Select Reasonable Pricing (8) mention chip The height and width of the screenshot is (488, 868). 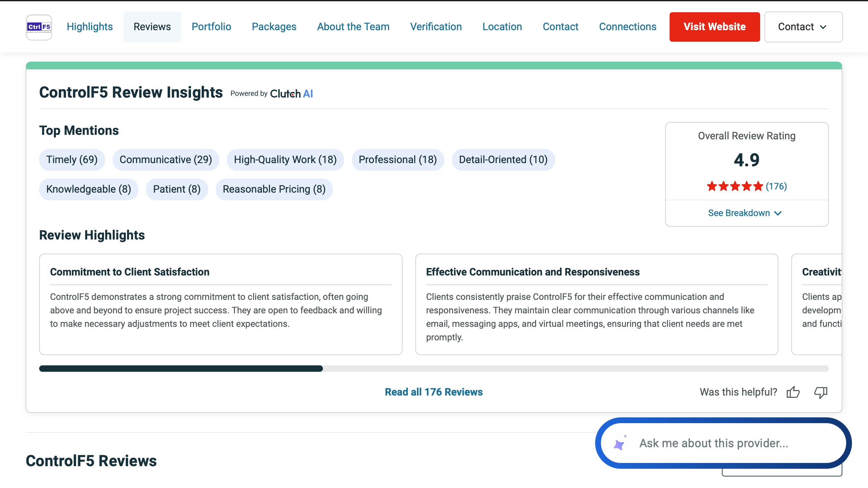click(274, 189)
